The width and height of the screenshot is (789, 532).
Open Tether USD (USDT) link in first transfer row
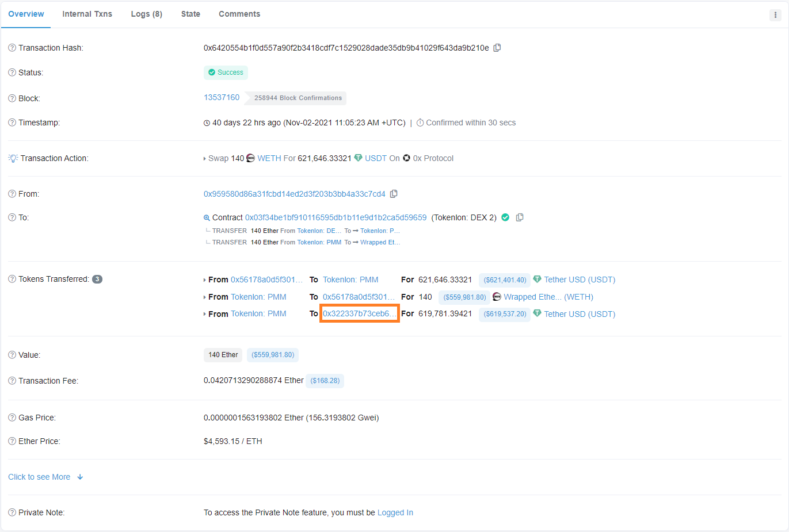(x=580, y=280)
